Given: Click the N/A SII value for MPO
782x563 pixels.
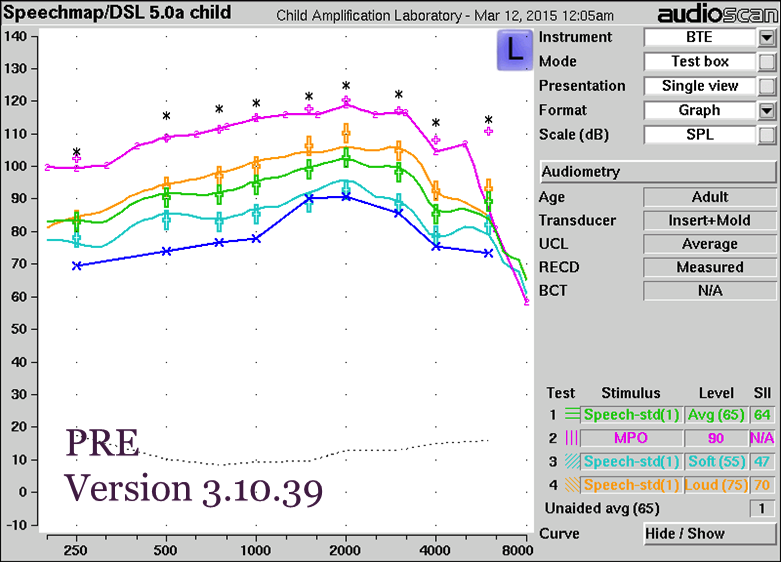Looking at the screenshot, I should pos(762,438).
